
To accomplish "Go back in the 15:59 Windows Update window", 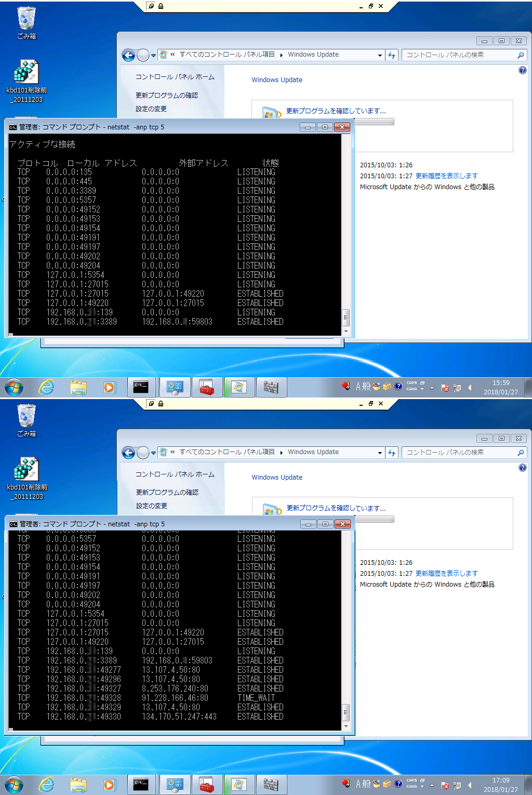I will pos(129,55).
